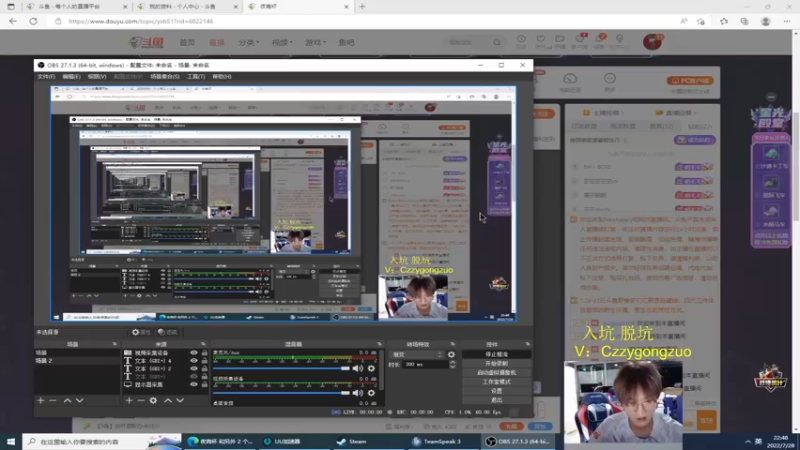
Task: Click the Windows taskbar search box
Action: (102, 441)
